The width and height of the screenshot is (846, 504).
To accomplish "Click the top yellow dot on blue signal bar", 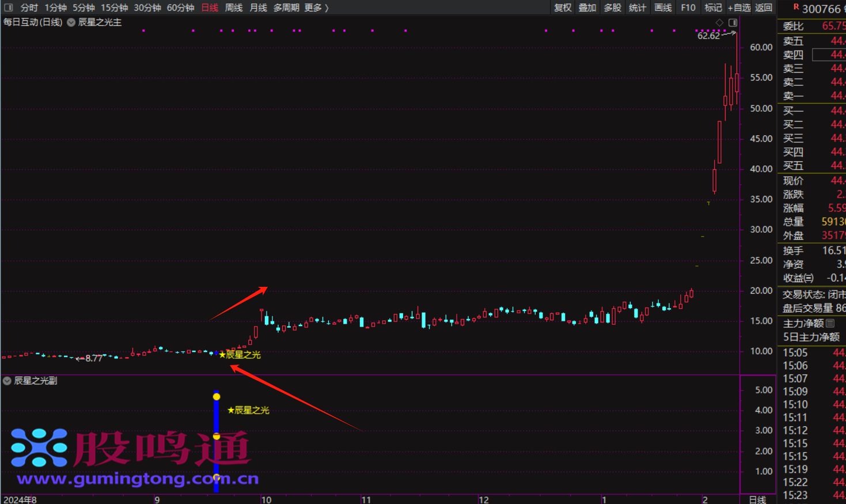I will [217, 396].
